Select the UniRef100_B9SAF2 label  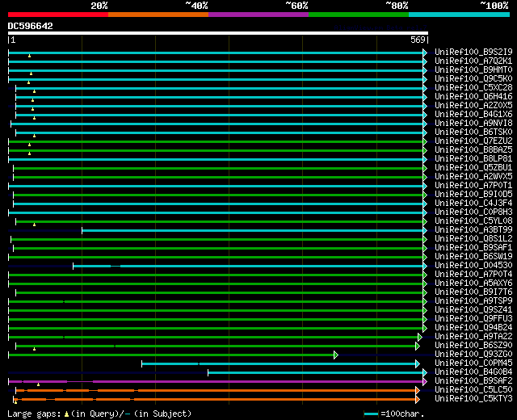473,381
